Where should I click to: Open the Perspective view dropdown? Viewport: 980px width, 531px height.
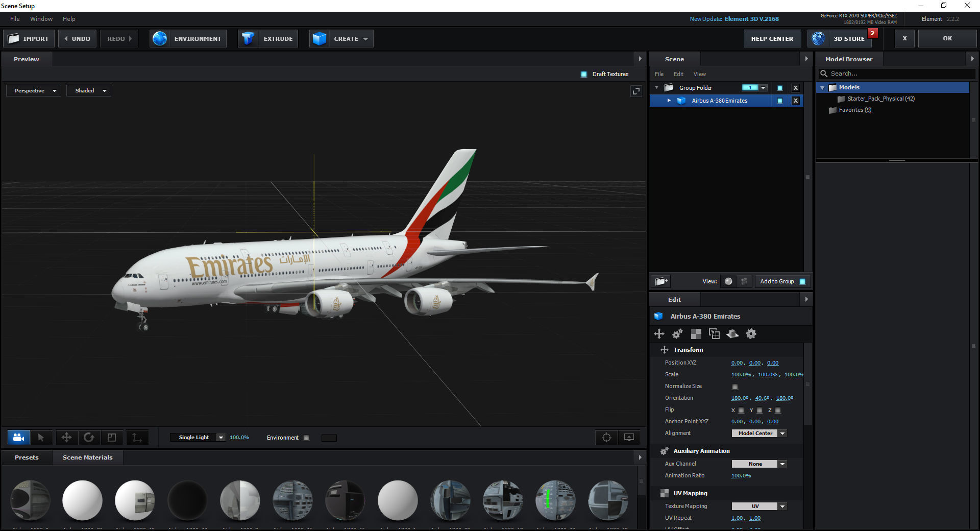tap(34, 91)
